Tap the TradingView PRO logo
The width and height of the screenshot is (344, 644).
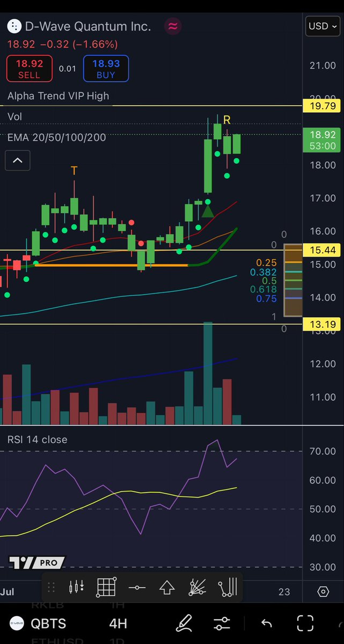coord(36,562)
